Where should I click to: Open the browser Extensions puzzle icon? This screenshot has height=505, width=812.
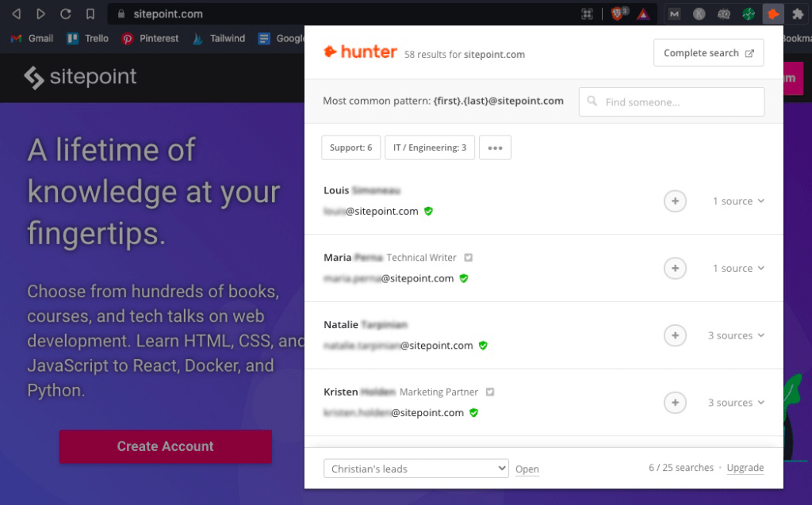click(798, 13)
